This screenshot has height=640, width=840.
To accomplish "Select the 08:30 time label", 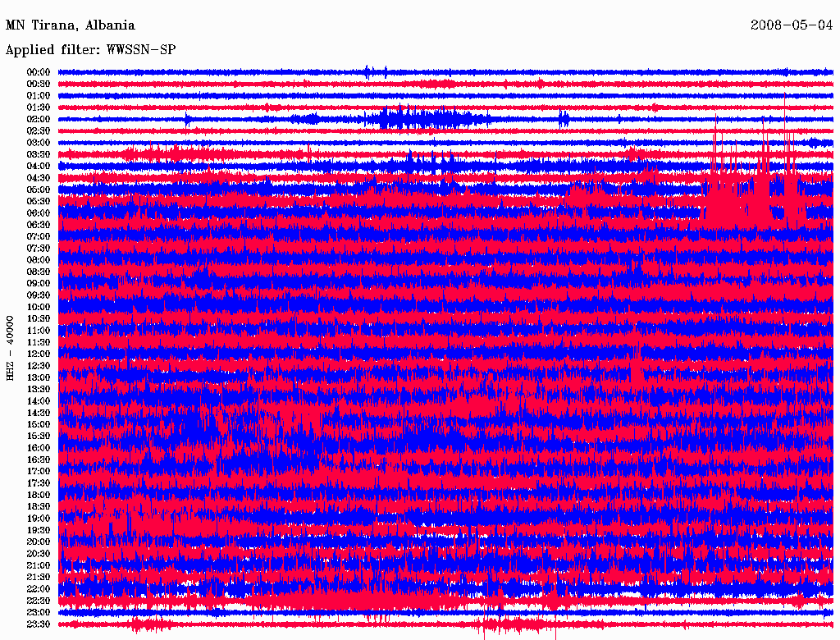I will point(39,272).
